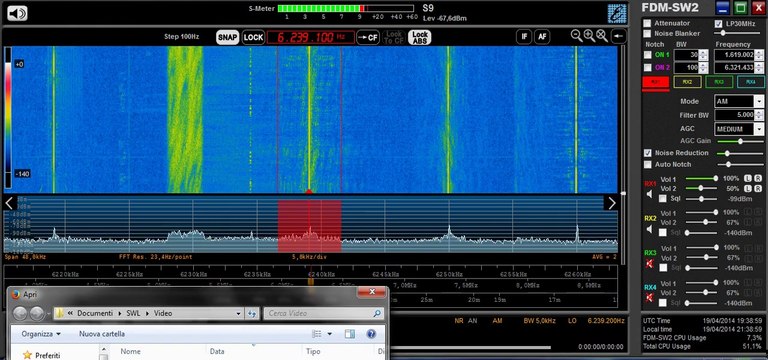The image size is (768, 360).
Task: Click the Back arrow in Apri dialog
Action: 20,313
